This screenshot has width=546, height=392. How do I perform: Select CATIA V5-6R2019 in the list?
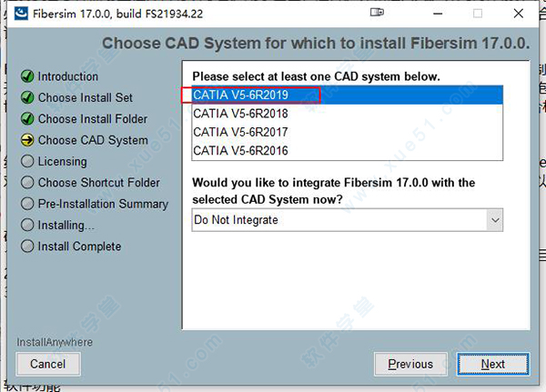348,95
